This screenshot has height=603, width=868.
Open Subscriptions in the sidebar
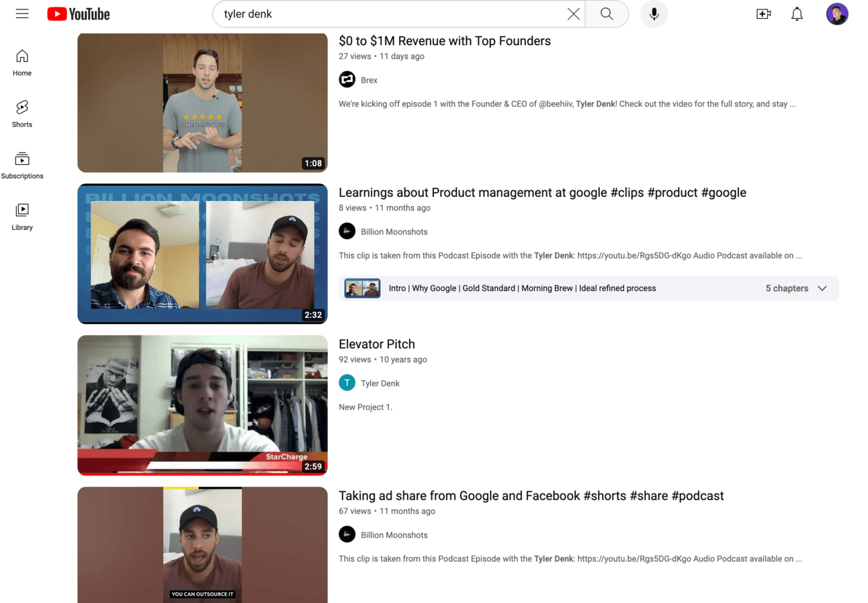click(x=22, y=166)
